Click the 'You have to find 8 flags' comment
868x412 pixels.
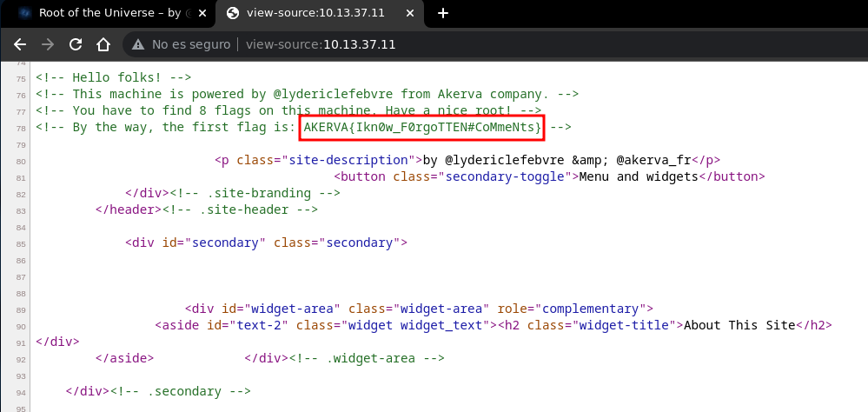288,110
